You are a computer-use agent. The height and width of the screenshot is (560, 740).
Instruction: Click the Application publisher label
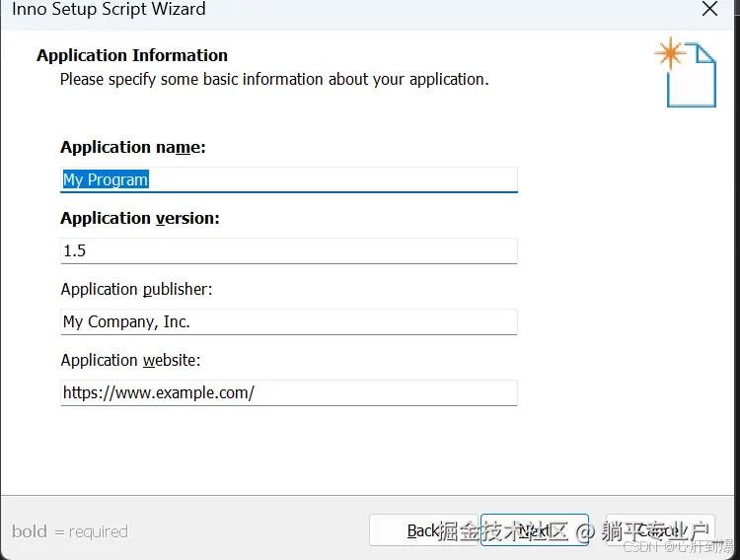pyautogui.click(x=136, y=289)
